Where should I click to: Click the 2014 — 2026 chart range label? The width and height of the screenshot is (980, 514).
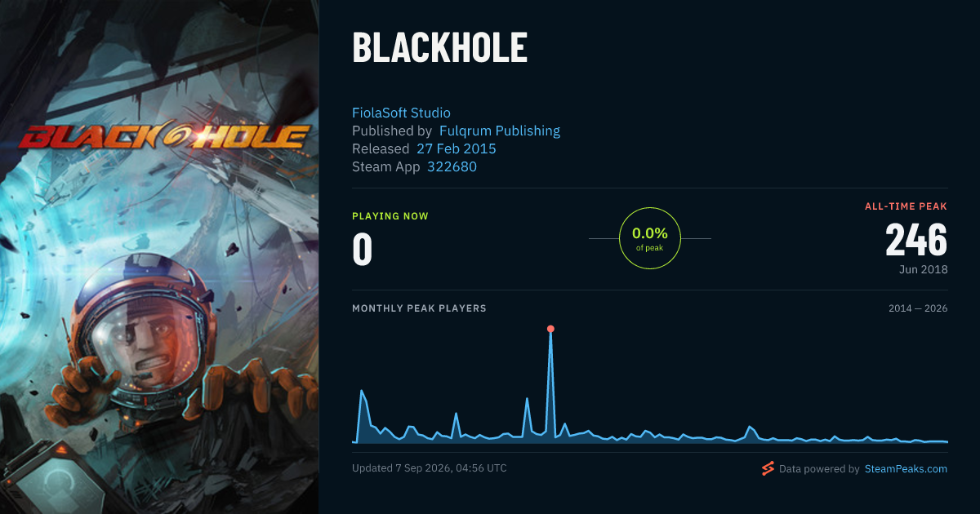pyautogui.click(x=918, y=308)
